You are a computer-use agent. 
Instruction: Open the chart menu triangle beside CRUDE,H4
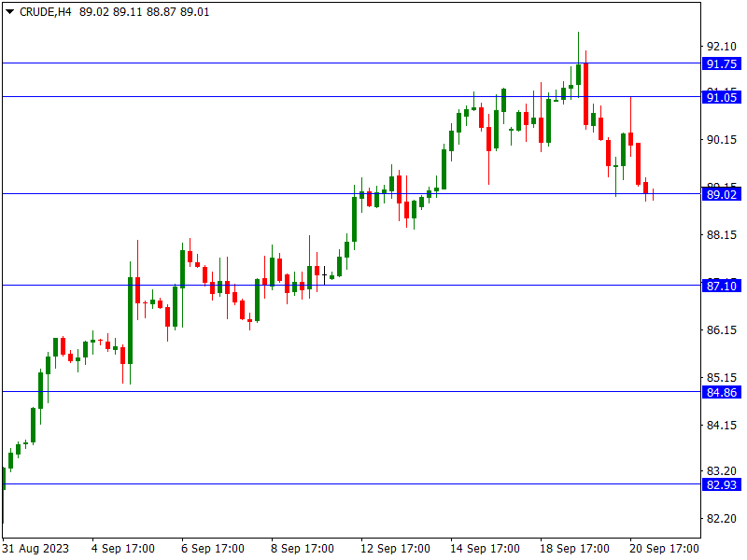(x=9, y=12)
